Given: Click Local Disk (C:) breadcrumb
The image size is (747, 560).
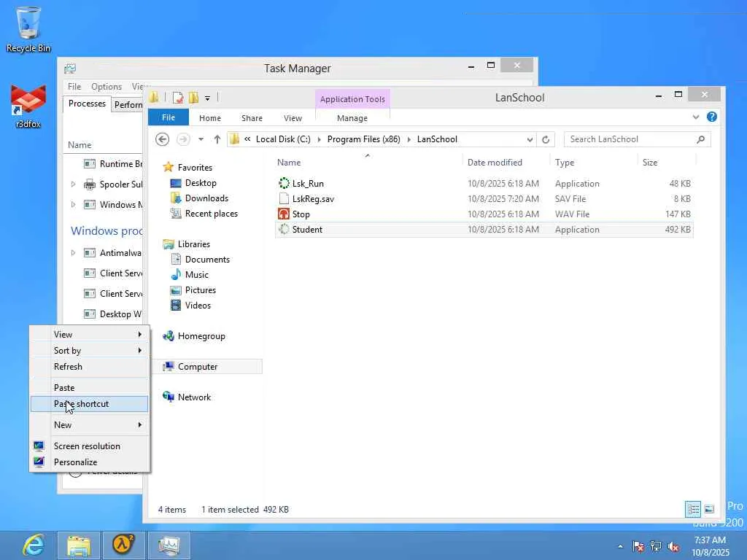Looking at the screenshot, I should [283, 139].
